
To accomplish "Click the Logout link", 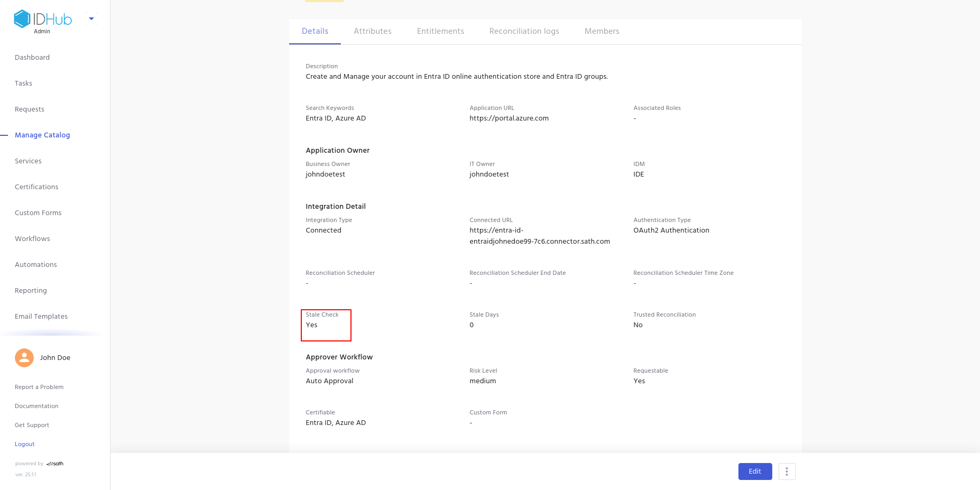I will tap(25, 445).
